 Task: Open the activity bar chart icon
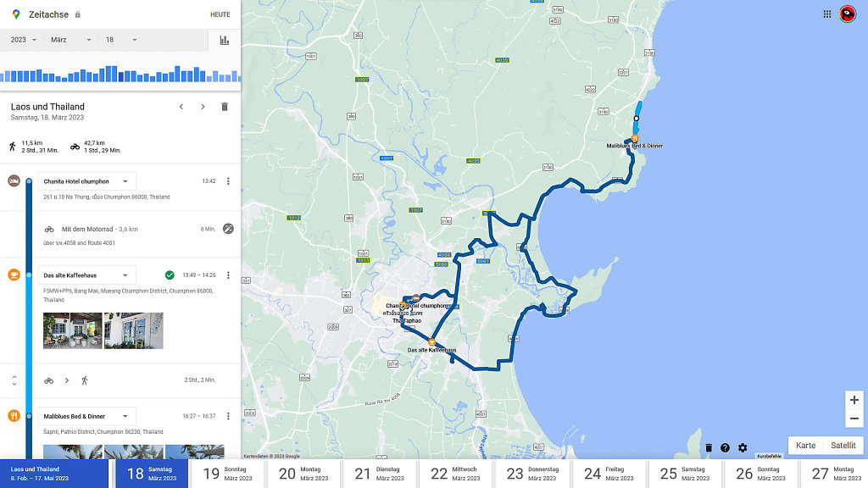point(225,40)
